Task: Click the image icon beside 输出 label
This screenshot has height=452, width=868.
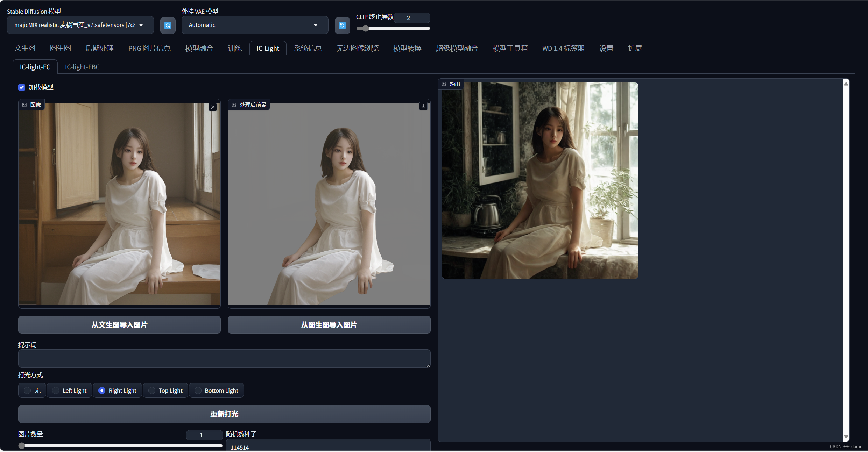Action: pos(444,84)
